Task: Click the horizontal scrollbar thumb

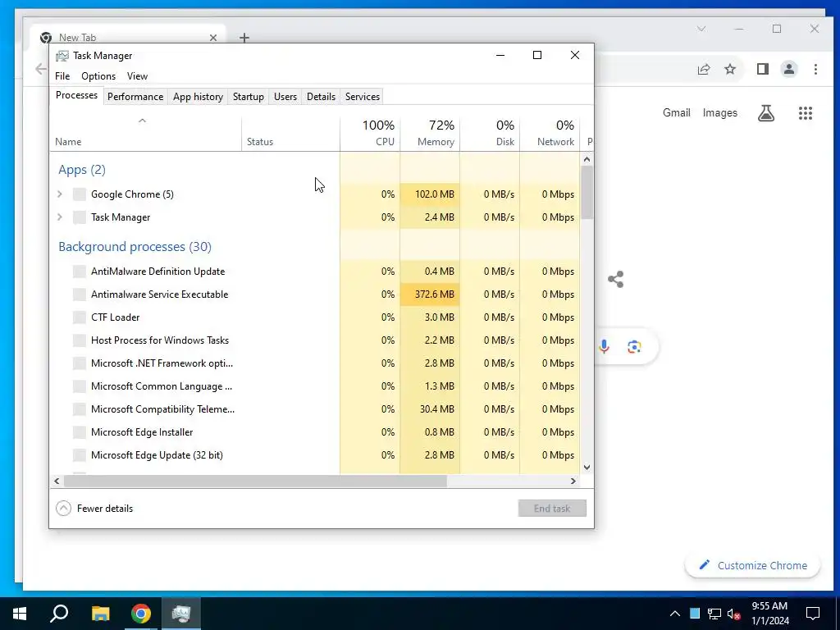Action: pos(255,481)
